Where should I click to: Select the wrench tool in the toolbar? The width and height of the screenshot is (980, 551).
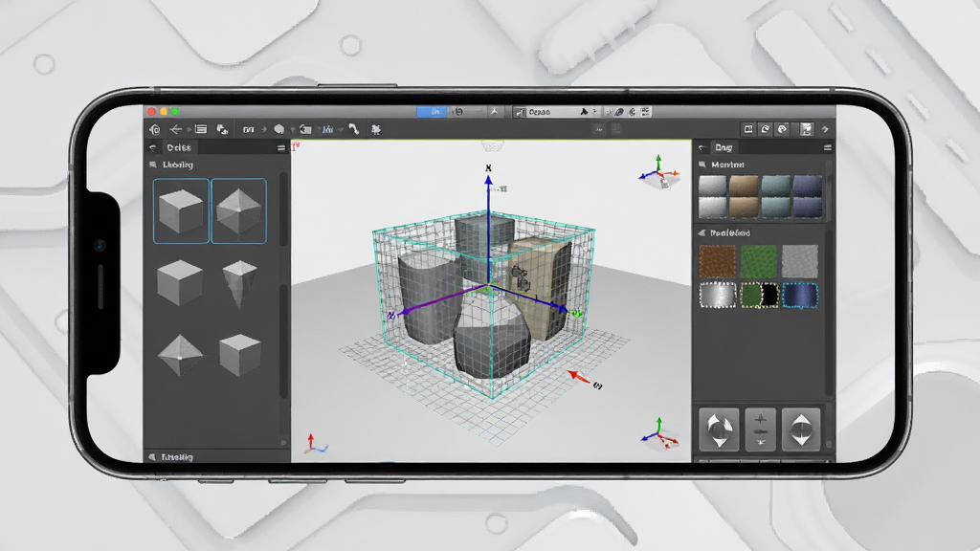click(x=354, y=129)
